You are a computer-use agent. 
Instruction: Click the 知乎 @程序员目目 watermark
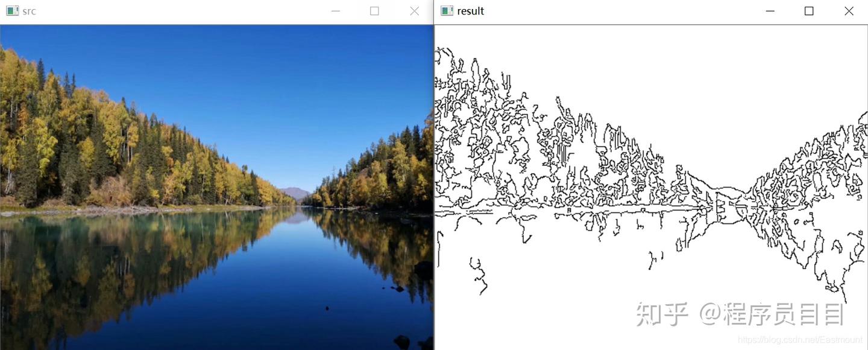pos(740,315)
